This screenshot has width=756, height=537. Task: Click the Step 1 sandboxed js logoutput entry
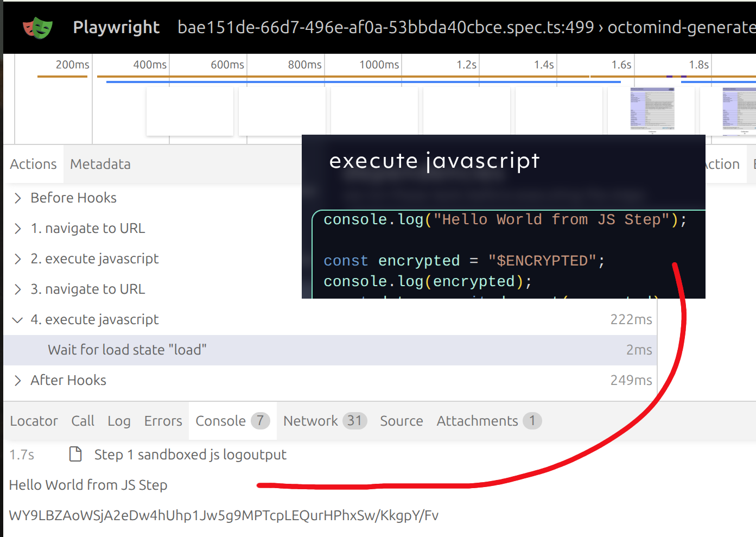[190, 454]
